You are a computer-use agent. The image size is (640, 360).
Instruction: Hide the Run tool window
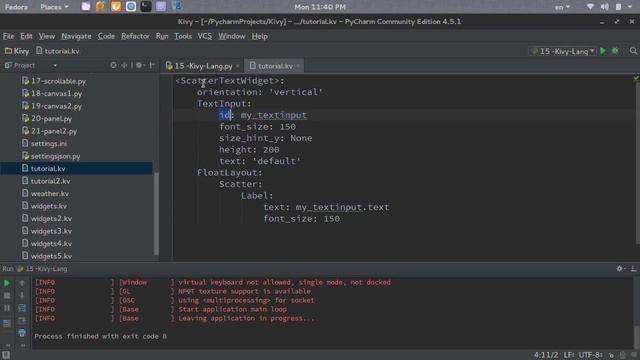(x=633, y=269)
